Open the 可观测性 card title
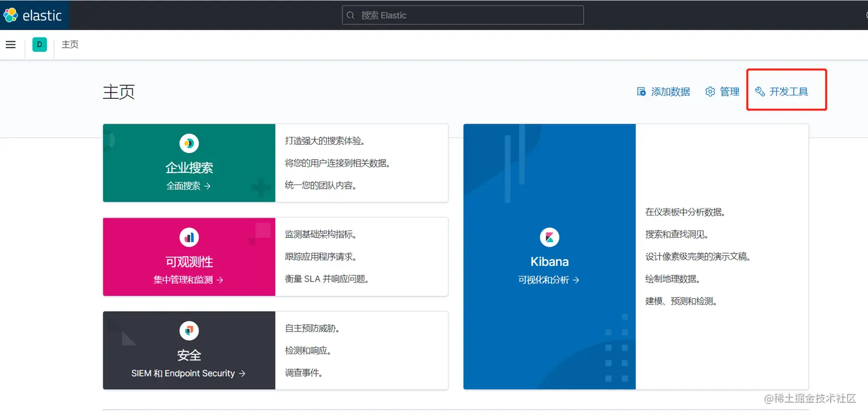Image resolution: width=868 pixels, height=416 pixels. (189, 261)
